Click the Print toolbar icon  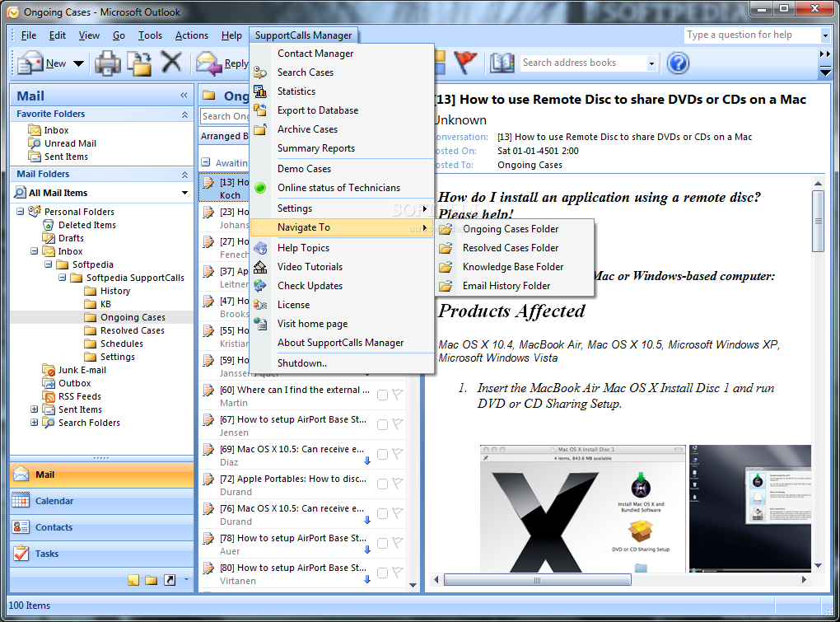tap(108, 63)
